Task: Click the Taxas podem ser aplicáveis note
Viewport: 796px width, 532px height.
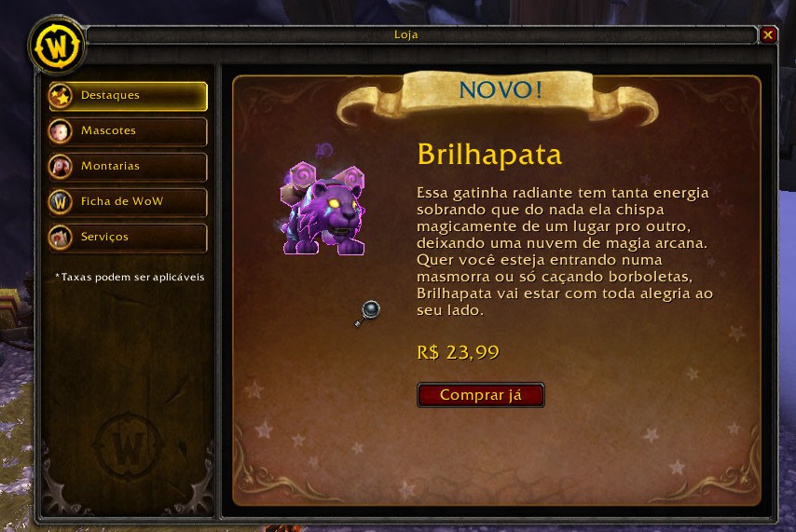Action: [x=130, y=277]
